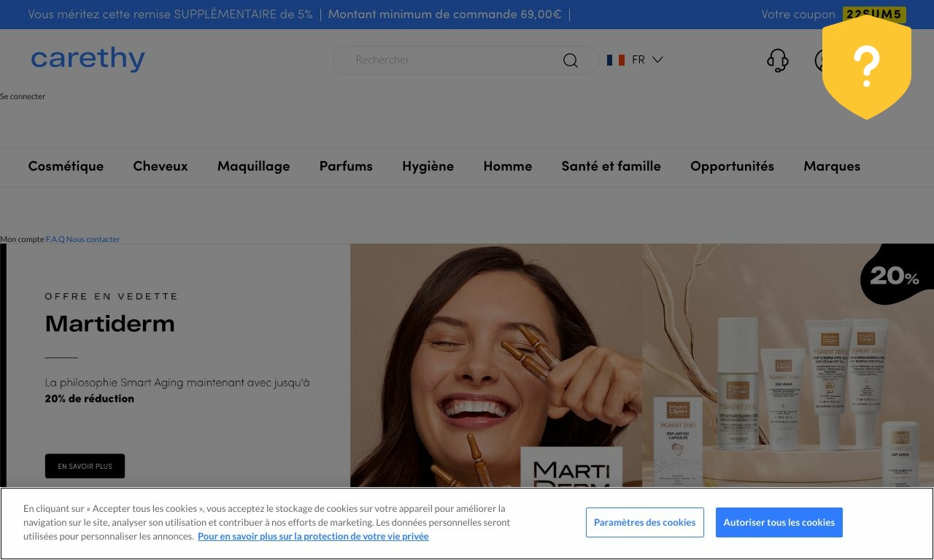Click the carethy logo
The height and width of the screenshot is (560, 934).
88,59
